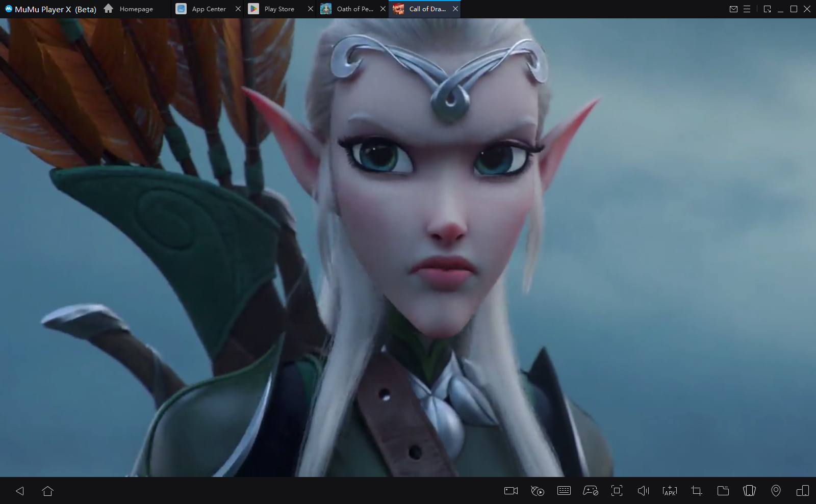The image size is (816, 504).
Task: Go to the Android home screen
Action: pos(47,491)
